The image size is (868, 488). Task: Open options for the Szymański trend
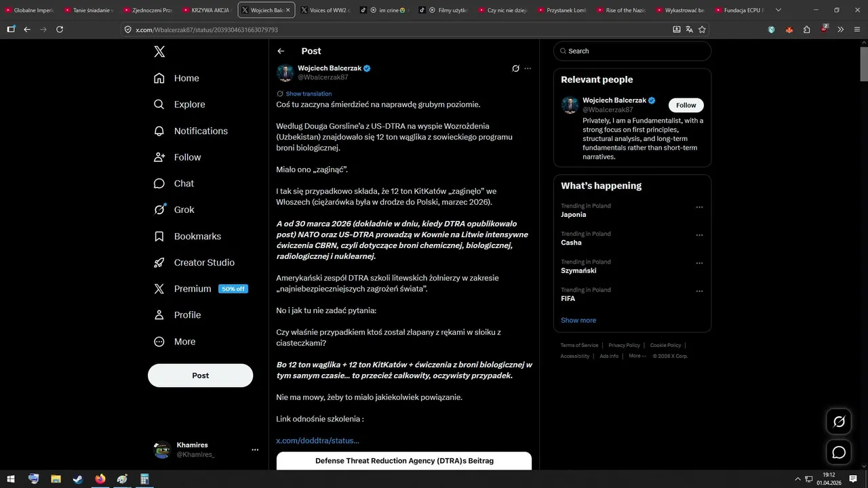tap(699, 263)
